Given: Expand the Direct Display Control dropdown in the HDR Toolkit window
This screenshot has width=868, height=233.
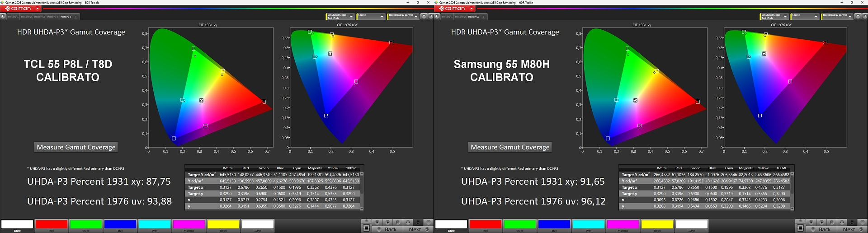Looking at the screenshot, I should [x=837, y=16].
